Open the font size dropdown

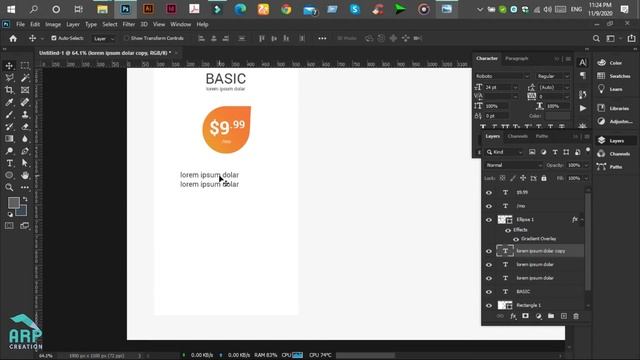coord(516,87)
